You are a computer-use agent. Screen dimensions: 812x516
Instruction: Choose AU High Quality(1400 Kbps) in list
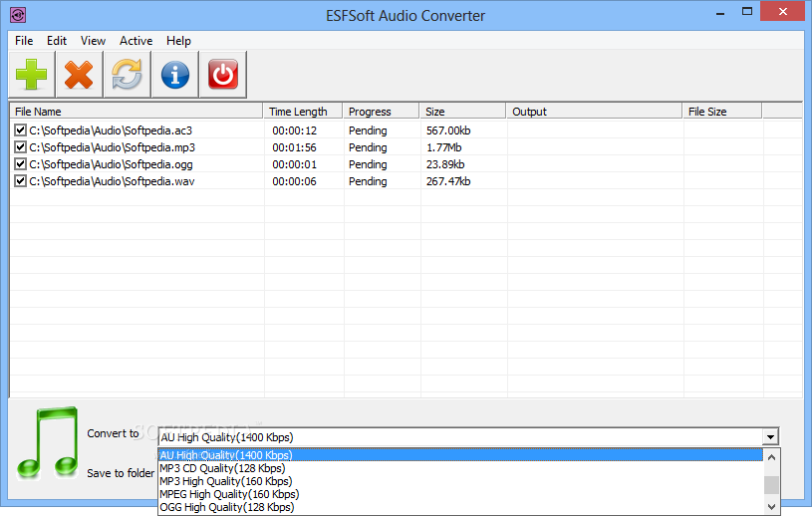pos(460,455)
